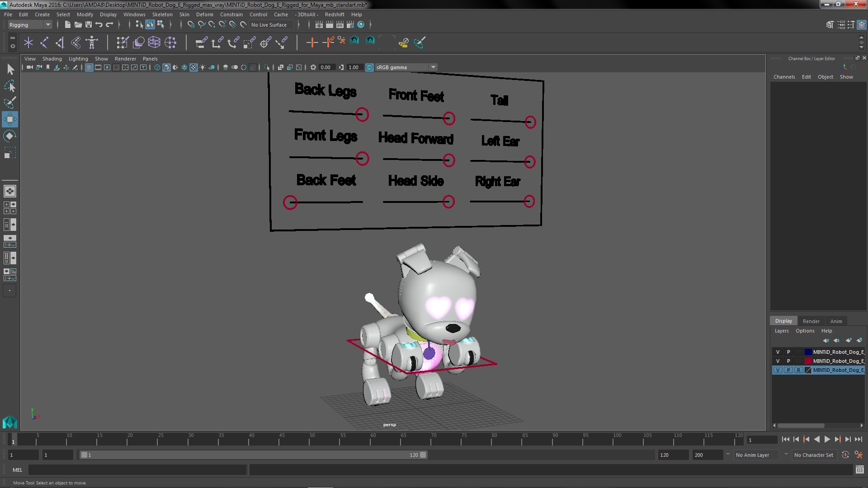Viewport: 868px width, 488px height.
Task: Toggle the viewport grid display button
Action: pyautogui.click(x=89, y=67)
